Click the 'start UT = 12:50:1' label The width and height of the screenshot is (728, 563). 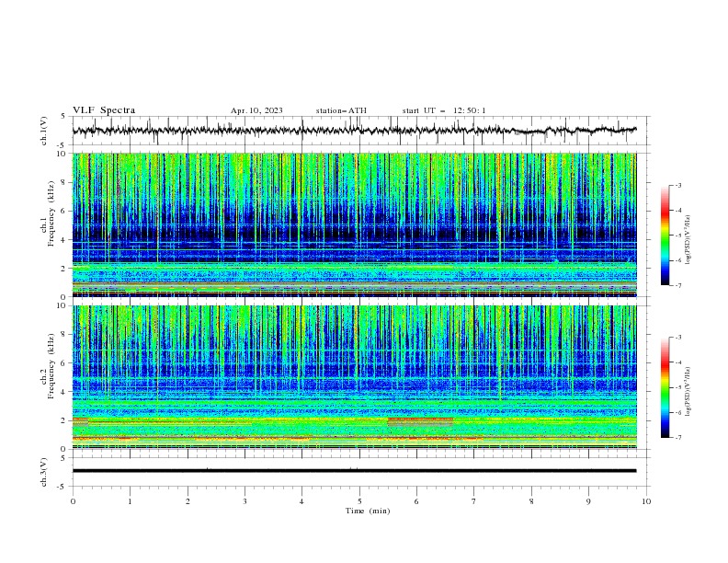[x=444, y=110]
